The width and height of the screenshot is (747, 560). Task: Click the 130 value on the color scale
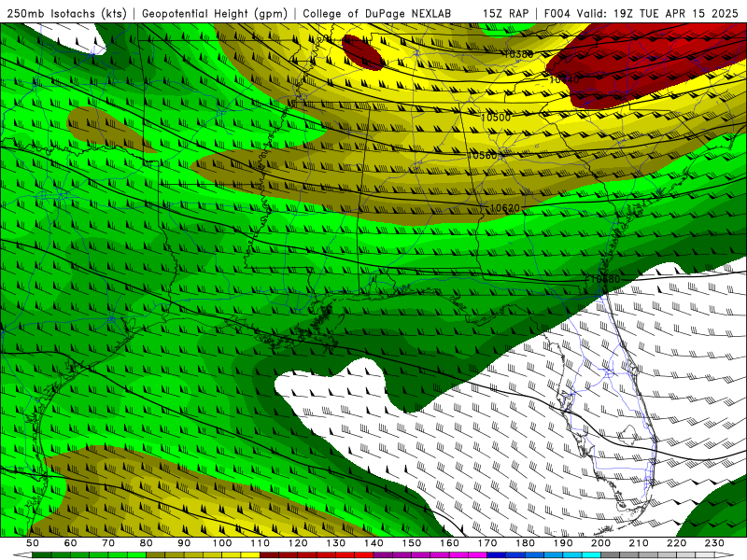click(x=336, y=543)
